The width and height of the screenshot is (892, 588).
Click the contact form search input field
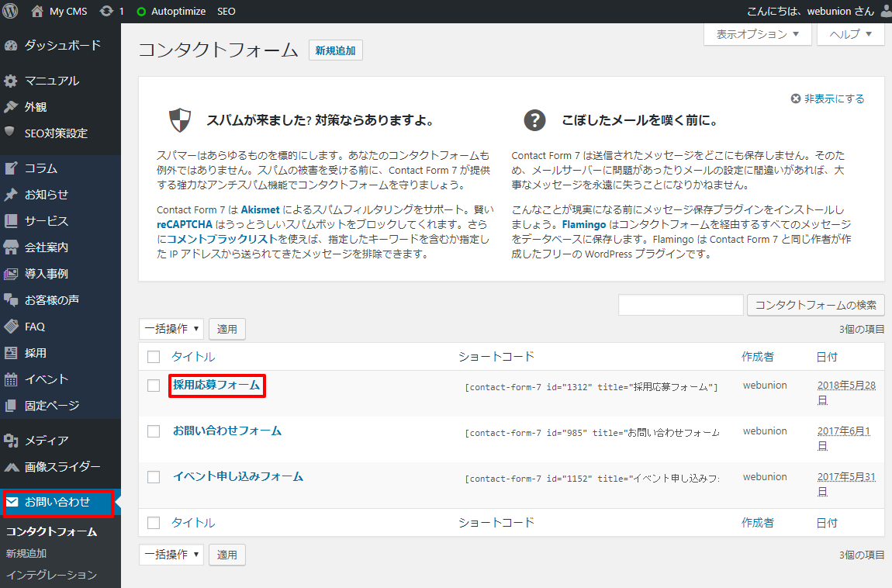[x=681, y=305]
